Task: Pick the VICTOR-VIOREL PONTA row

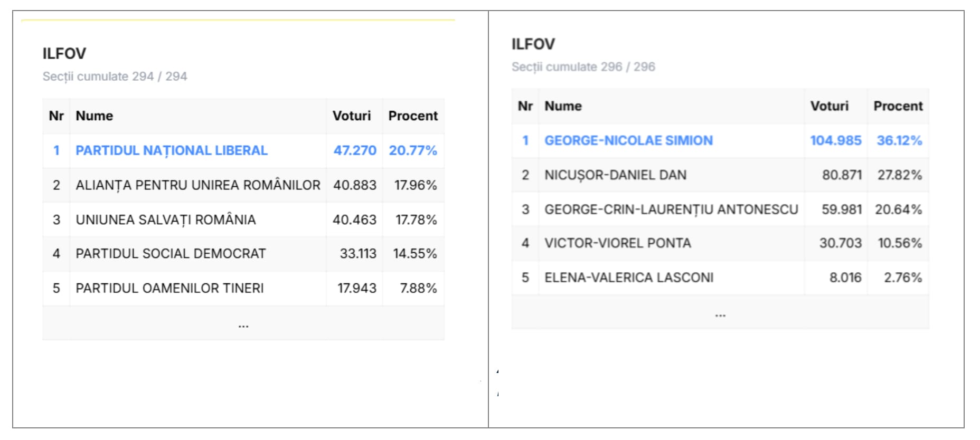Action: pos(618,243)
